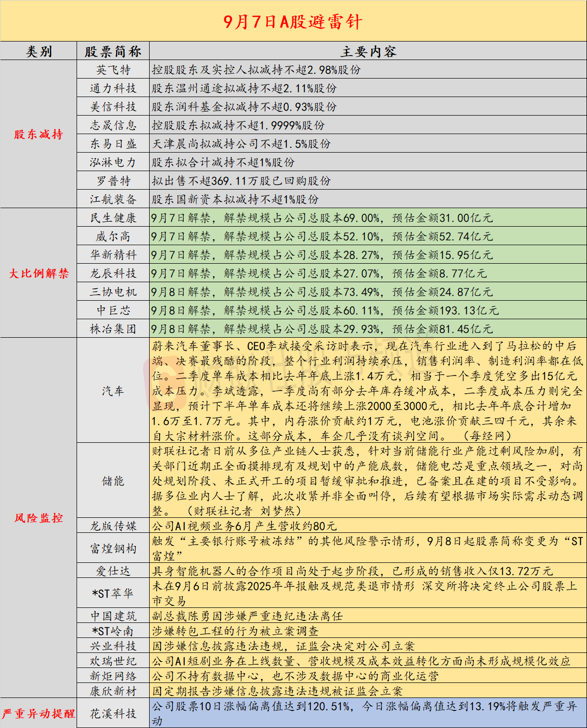Select stock name 罗普特
587x728 pixels.
pos(113,181)
